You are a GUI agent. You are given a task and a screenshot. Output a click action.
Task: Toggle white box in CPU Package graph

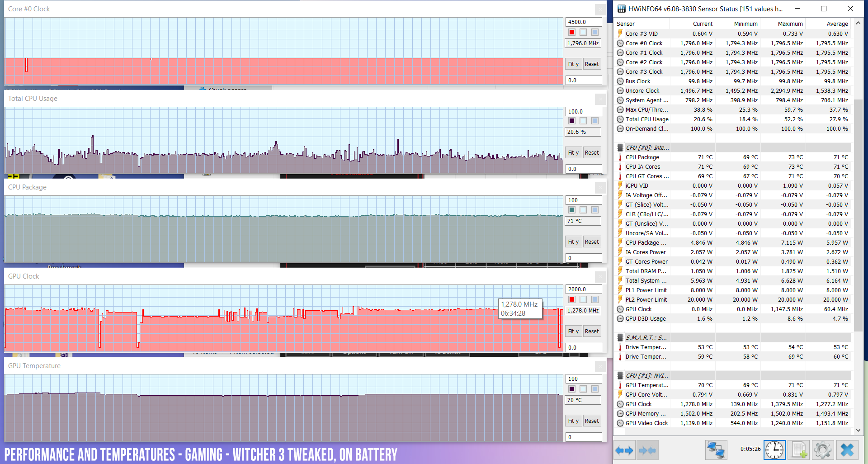pos(583,210)
